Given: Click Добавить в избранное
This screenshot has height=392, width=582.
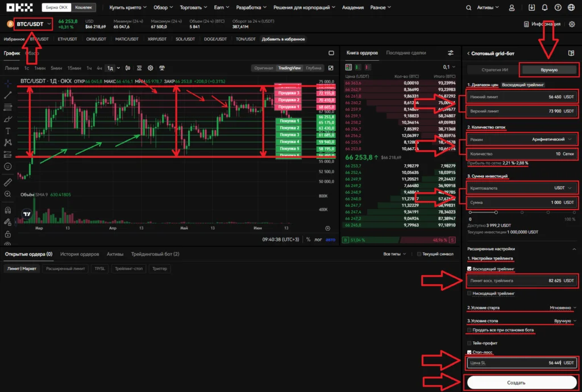Looking at the screenshot, I should tap(283, 39).
